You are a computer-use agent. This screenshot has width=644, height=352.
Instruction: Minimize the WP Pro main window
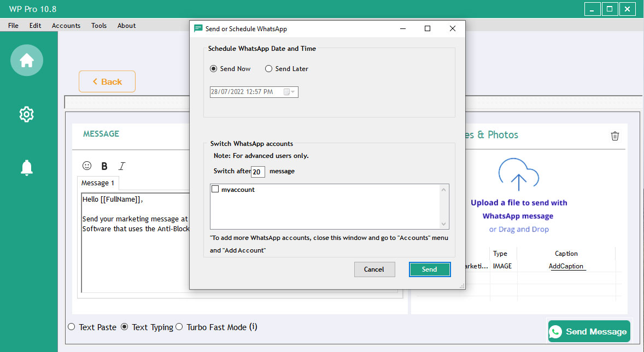point(592,9)
